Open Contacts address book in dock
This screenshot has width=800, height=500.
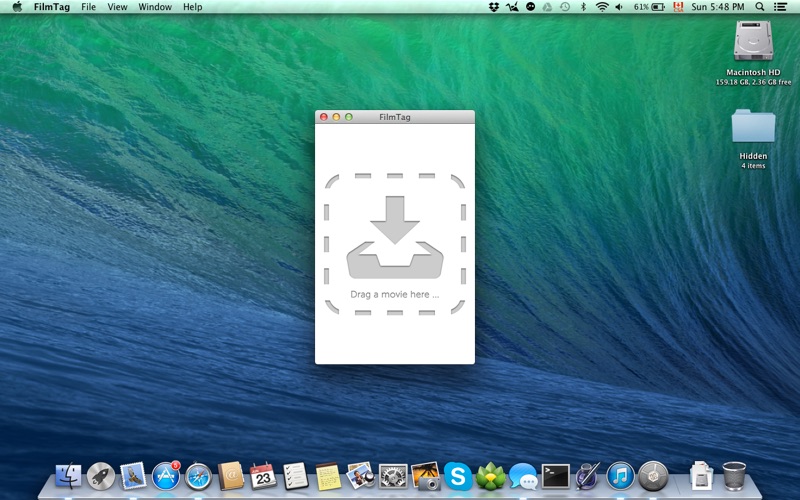[x=231, y=476]
